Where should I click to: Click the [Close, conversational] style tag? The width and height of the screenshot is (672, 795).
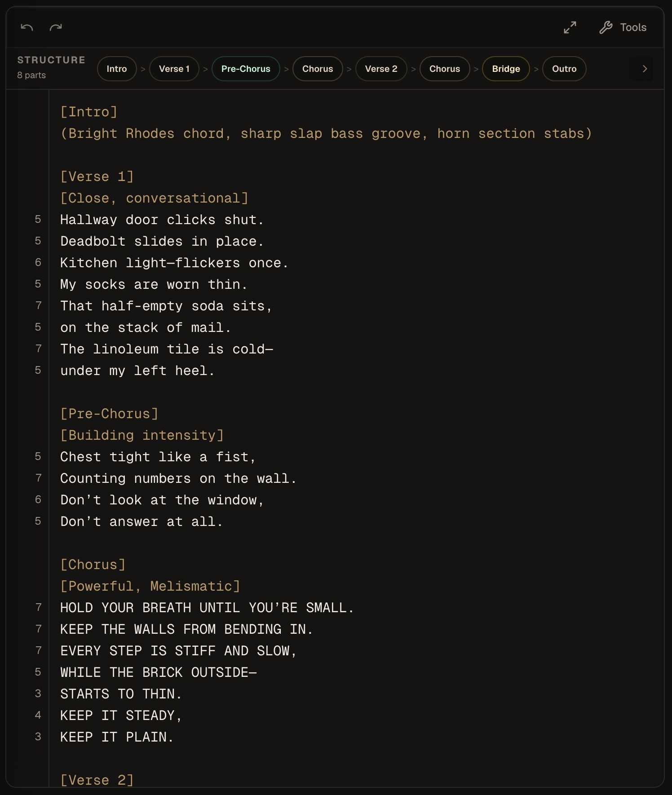click(x=155, y=198)
